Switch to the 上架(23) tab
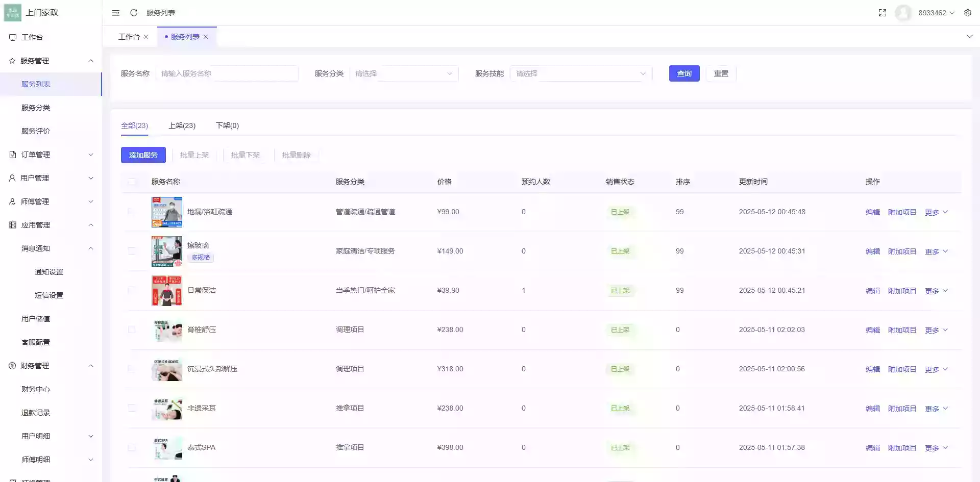Screen dimensions: 980x482 pos(182,125)
